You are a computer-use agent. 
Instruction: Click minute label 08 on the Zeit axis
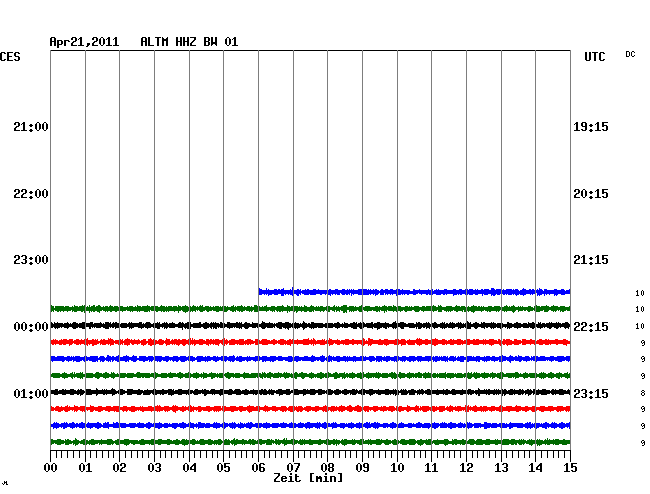(327, 468)
